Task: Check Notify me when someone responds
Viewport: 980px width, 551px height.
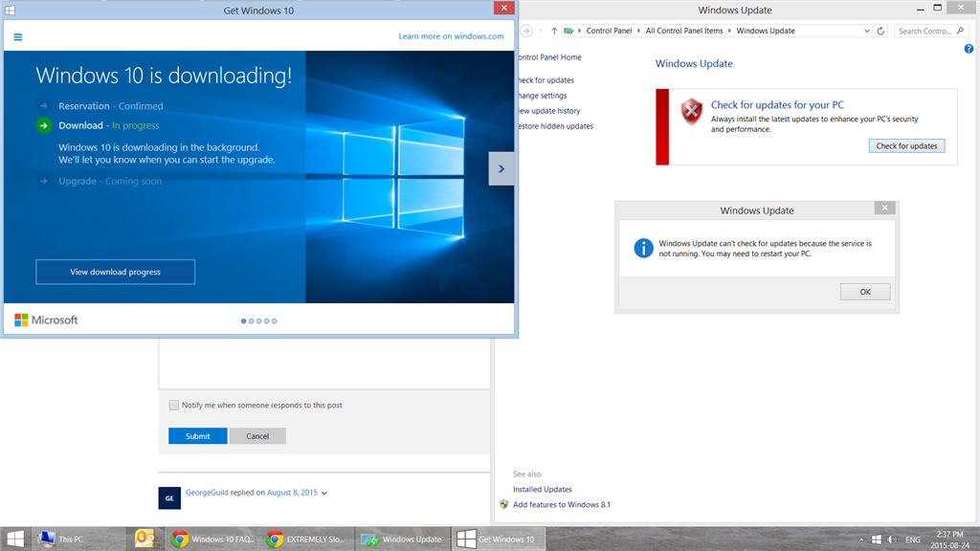Action: click(x=174, y=405)
